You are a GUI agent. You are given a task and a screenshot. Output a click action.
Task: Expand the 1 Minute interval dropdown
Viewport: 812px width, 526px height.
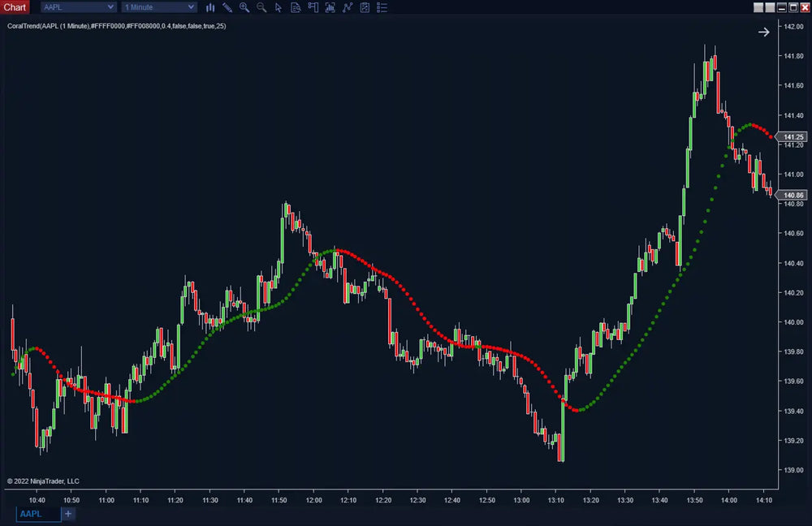[x=191, y=7]
